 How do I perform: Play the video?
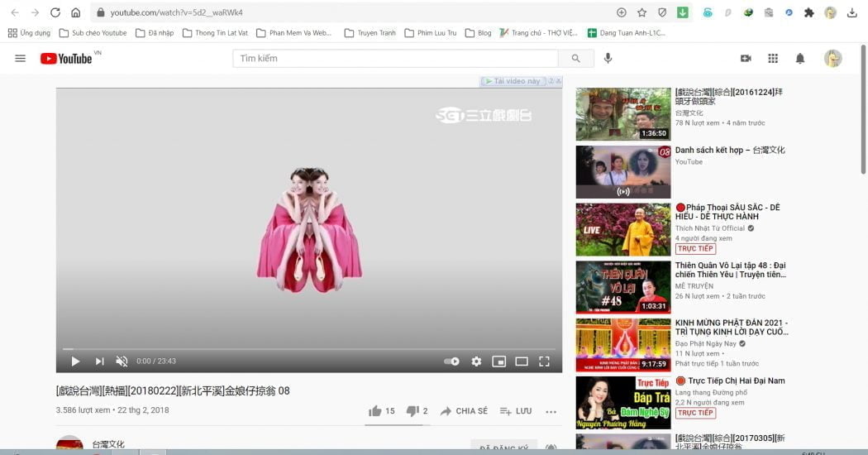point(75,362)
